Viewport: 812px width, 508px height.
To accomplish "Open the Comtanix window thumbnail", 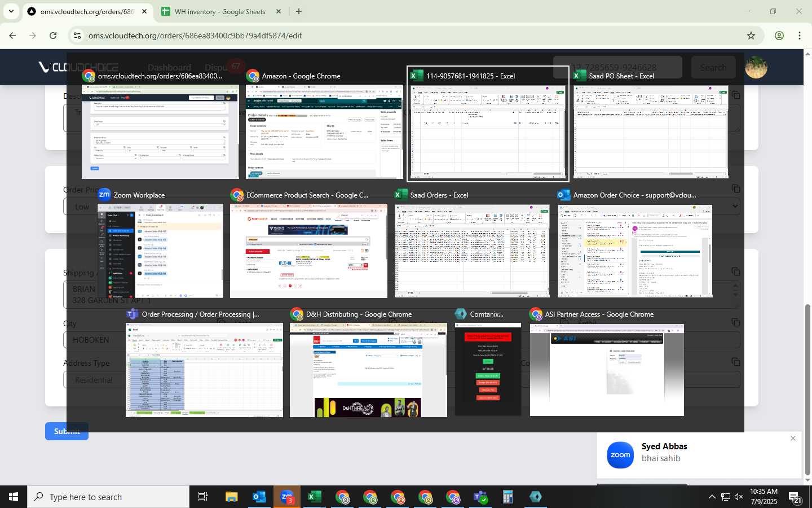I will click(488, 370).
